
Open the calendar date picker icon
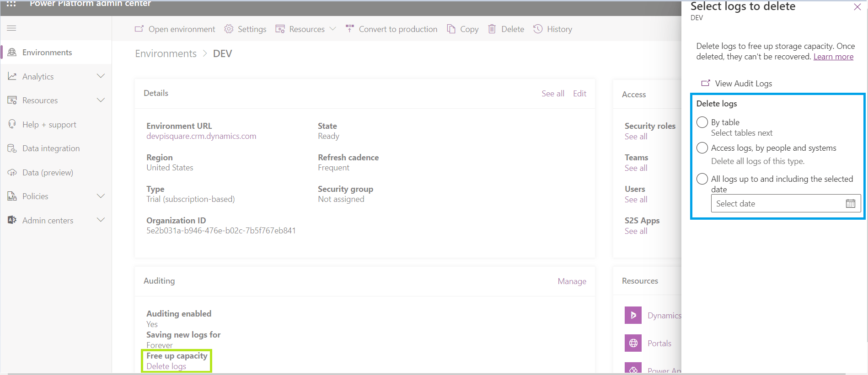pos(851,204)
